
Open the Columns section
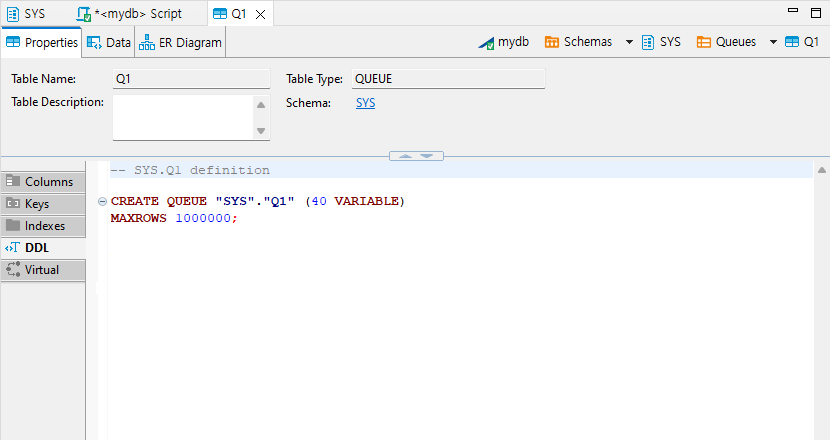tap(43, 182)
